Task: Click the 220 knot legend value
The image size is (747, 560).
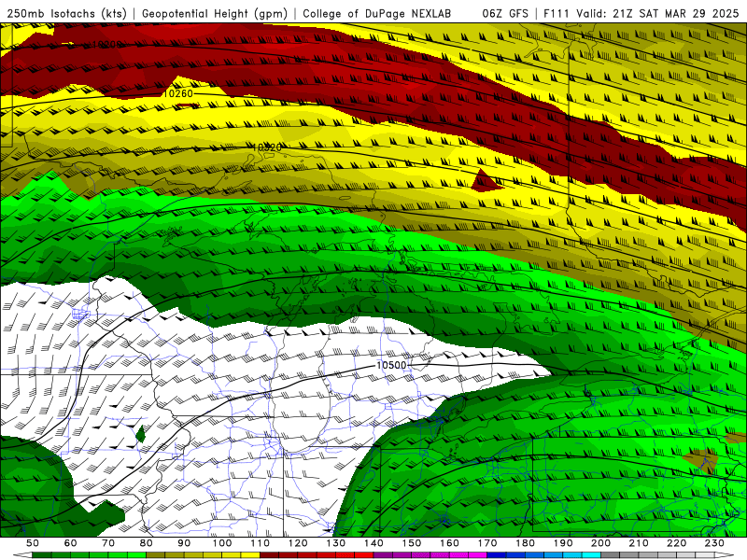Action: coord(676,543)
